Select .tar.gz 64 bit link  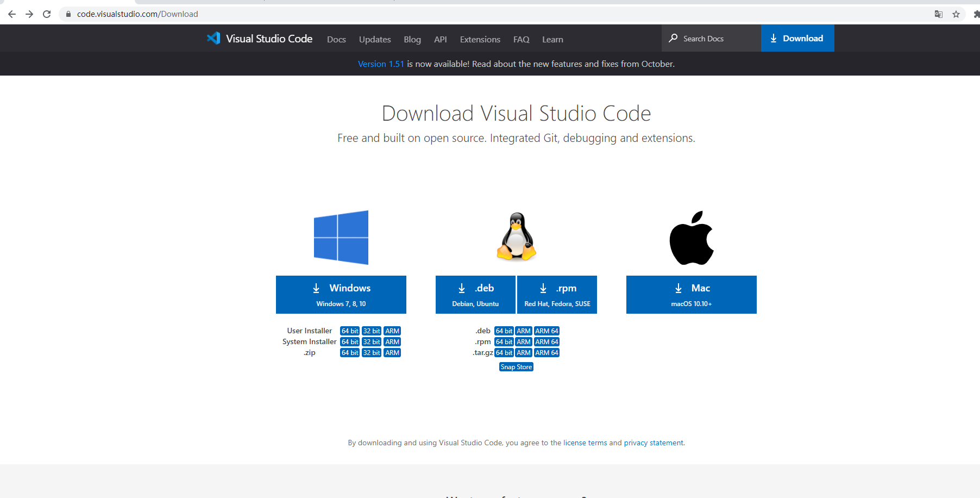click(x=504, y=353)
